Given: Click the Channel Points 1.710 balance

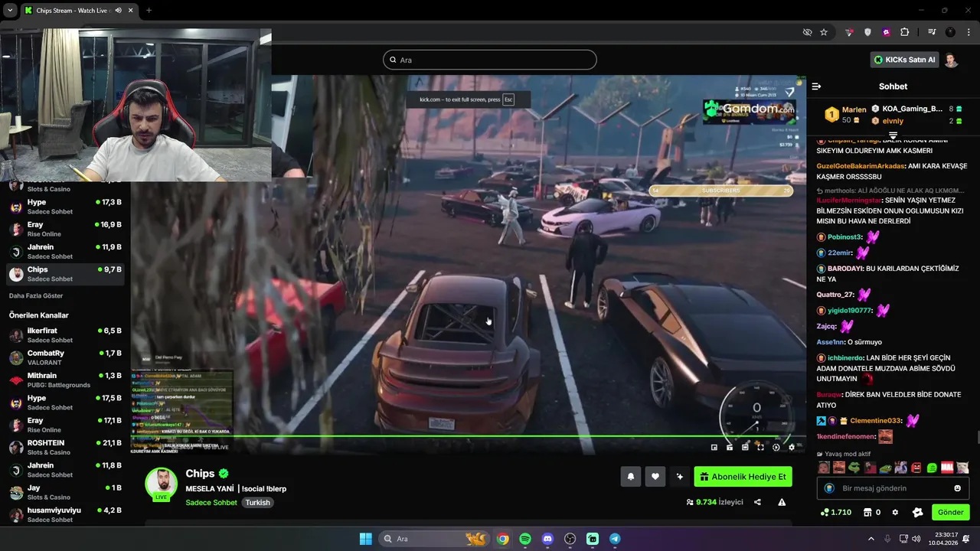Looking at the screenshot, I should [835, 512].
